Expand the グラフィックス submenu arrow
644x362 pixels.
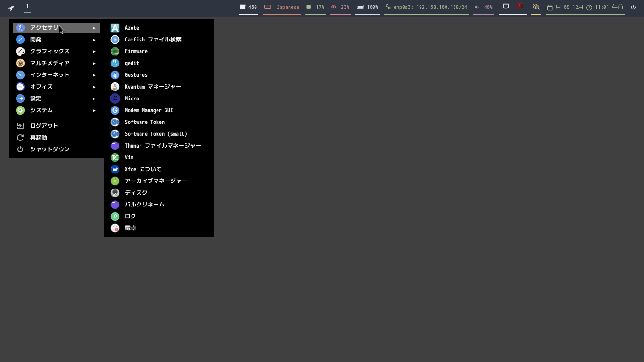(94, 52)
